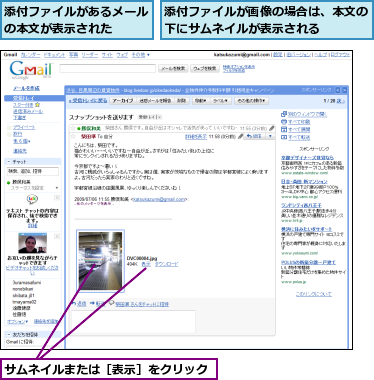
Task: Close the video chat promo box
Action: point(57,236)
